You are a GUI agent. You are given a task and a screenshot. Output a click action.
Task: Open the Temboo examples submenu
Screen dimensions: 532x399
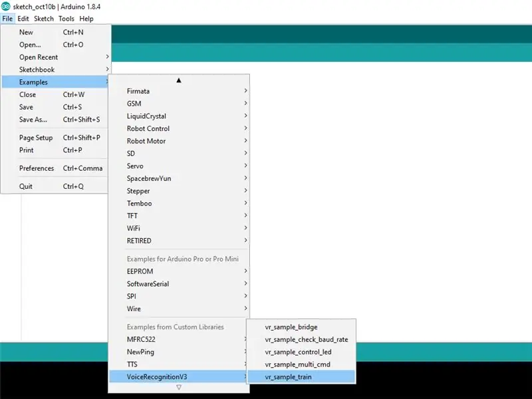(x=179, y=203)
